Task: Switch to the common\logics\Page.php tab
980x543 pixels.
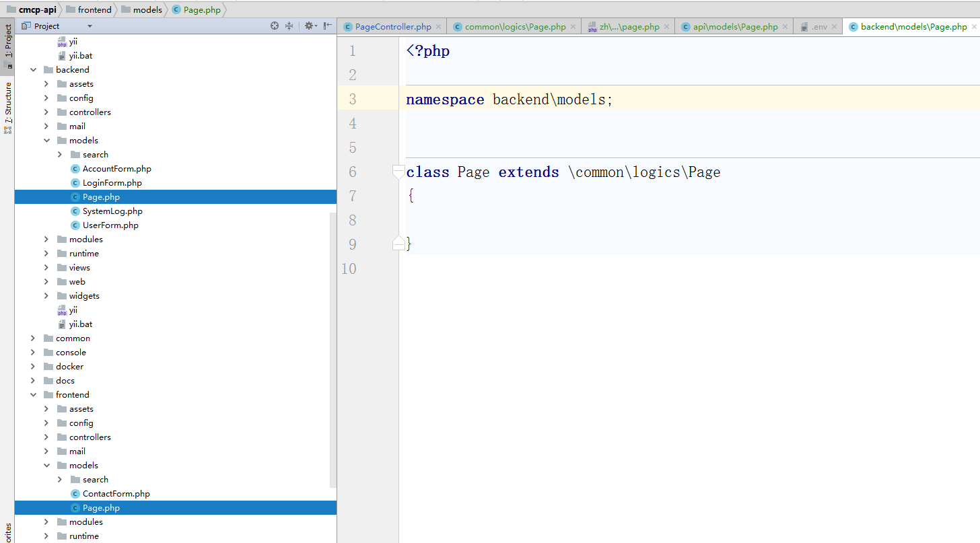Action: pyautogui.click(x=515, y=27)
